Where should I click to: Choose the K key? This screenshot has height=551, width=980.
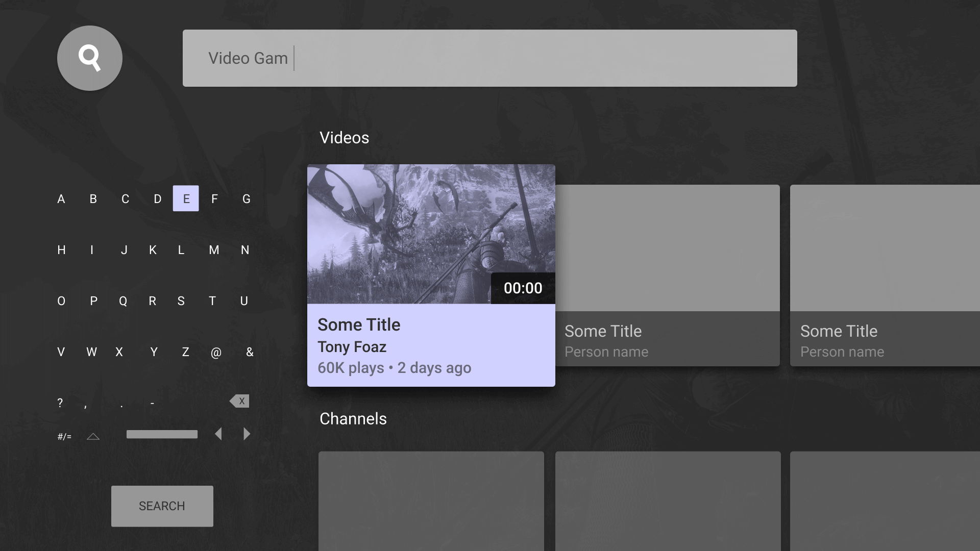[153, 250]
